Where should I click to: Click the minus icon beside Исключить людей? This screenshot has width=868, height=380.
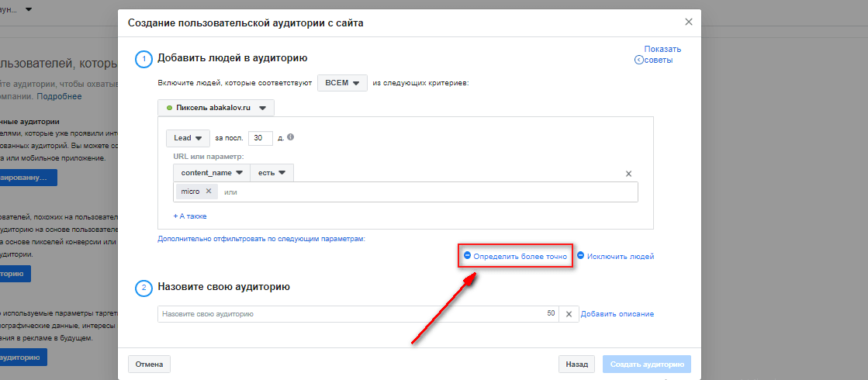581,256
